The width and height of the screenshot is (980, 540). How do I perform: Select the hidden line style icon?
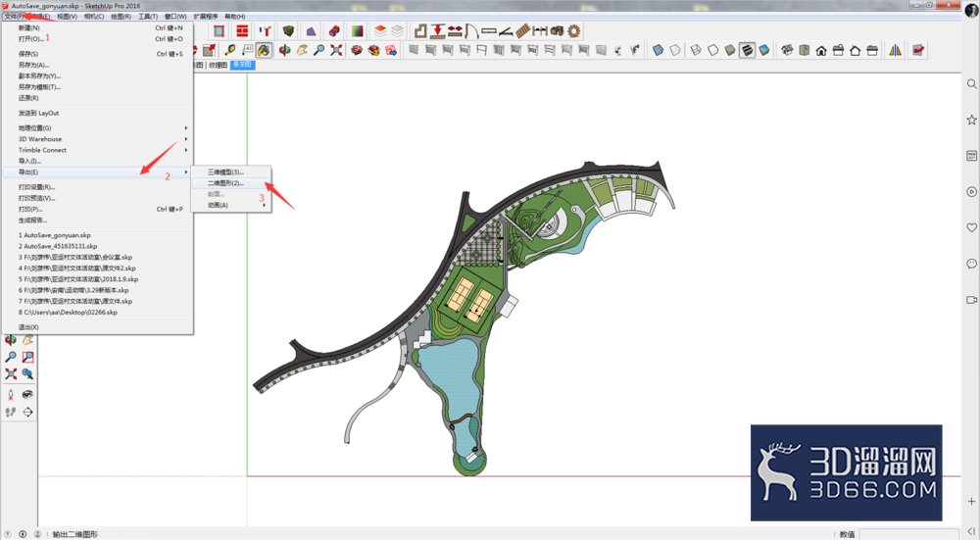[713, 50]
